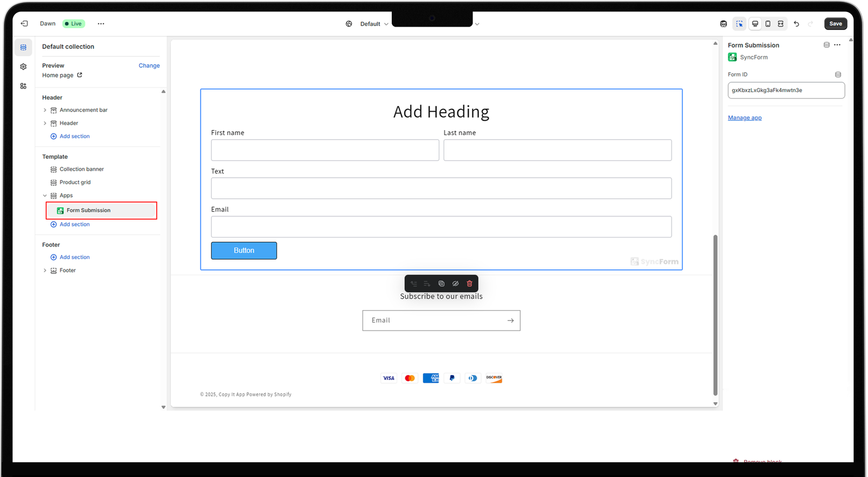Select the Announcement bar row
Image resolution: width=868 pixels, height=477 pixels.
[84, 110]
